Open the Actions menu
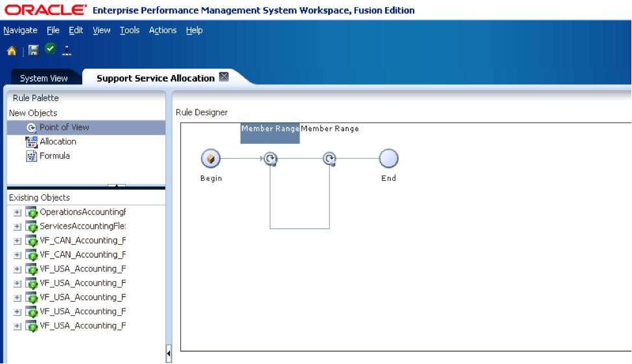The width and height of the screenshot is (632, 364). click(163, 30)
